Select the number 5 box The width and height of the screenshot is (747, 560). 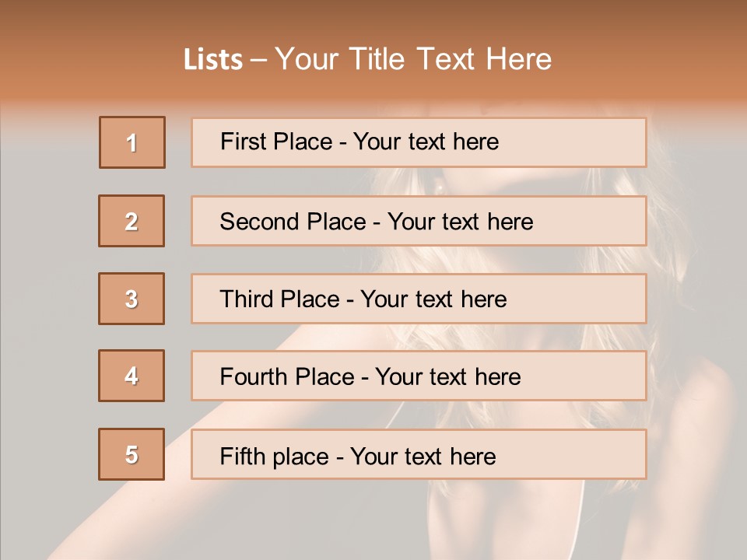(132, 454)
